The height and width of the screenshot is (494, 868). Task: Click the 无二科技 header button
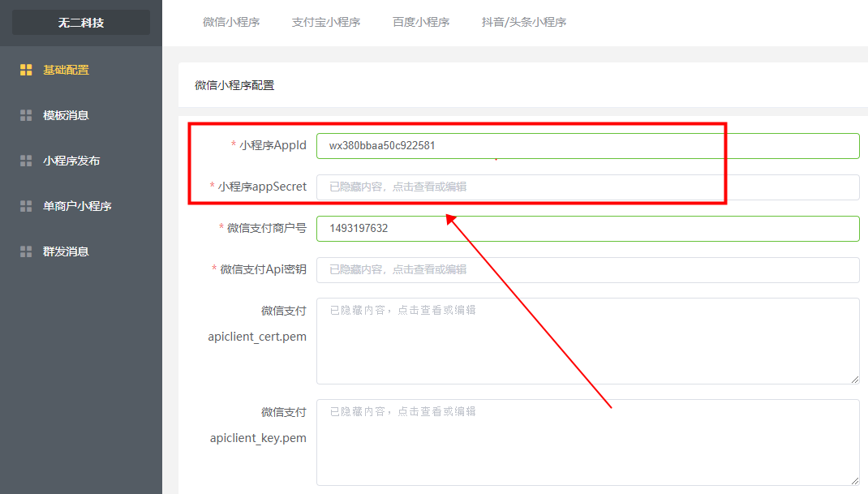pos(81,23)
